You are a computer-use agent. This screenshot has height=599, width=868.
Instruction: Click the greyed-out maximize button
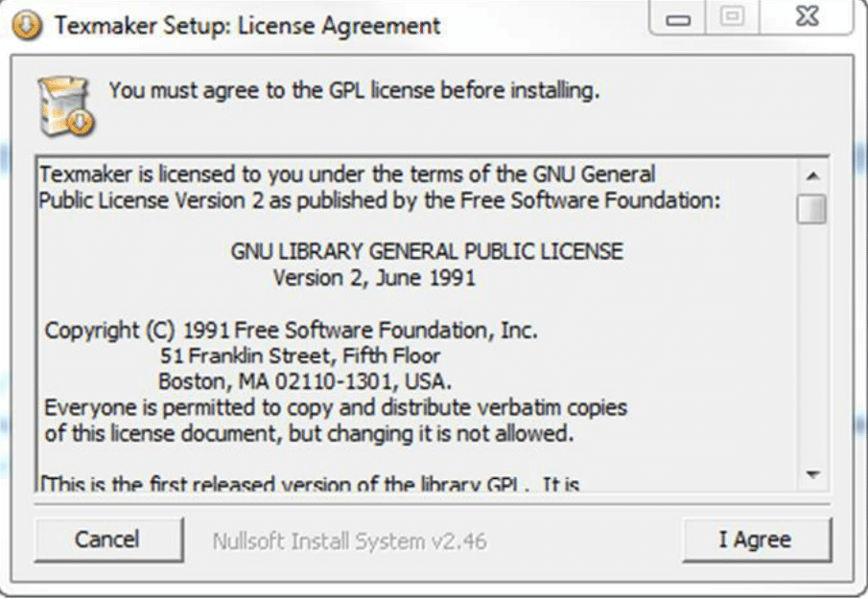pos(733,16)
